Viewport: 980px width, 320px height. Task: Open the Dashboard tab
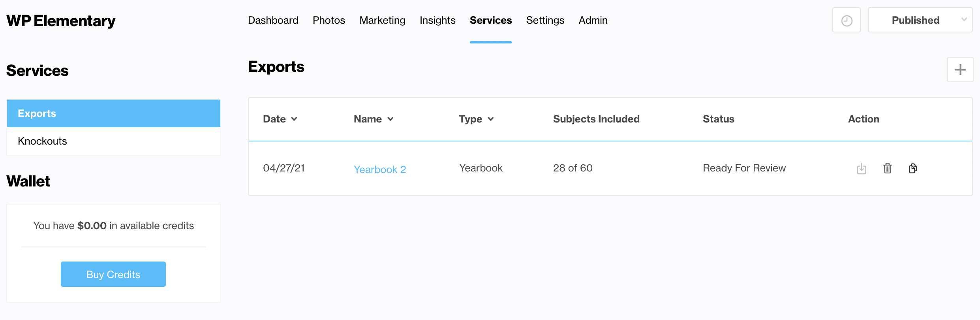coord(273,20)
